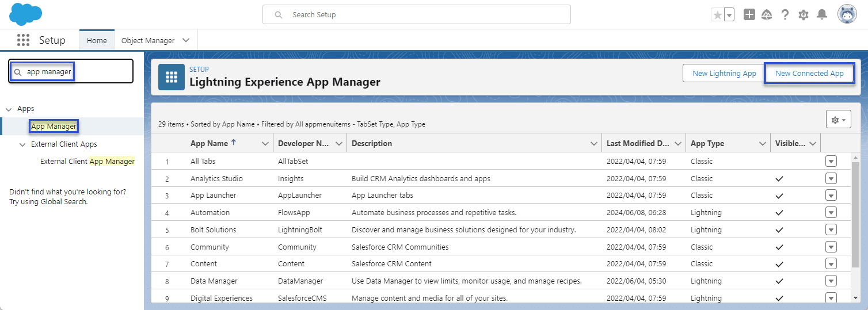Click the Salesforce cloud logo

pos(26,14)
